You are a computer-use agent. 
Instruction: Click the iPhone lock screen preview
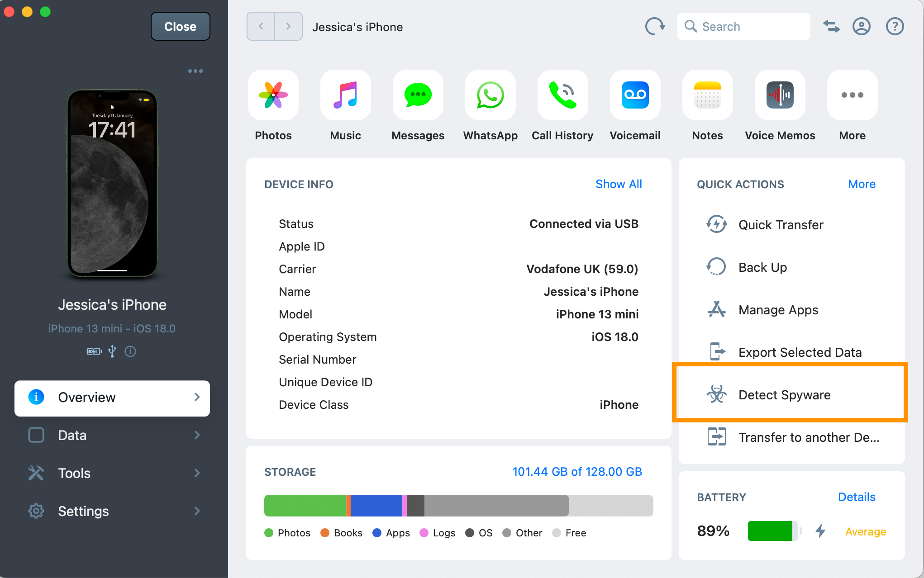[x=112, y=183]
